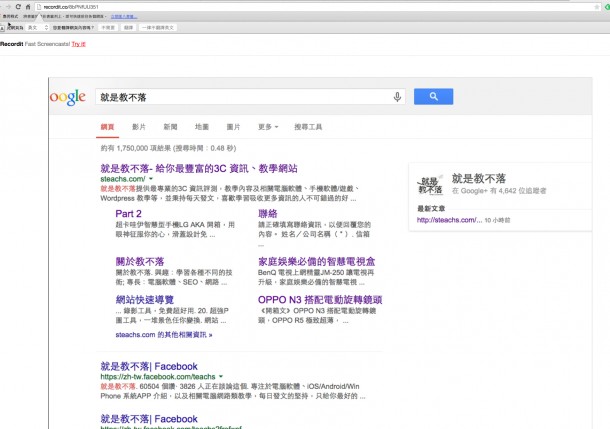This screenshot has width=610, height=429.
Task: Click the Google logo
Action: pos(68,97)
